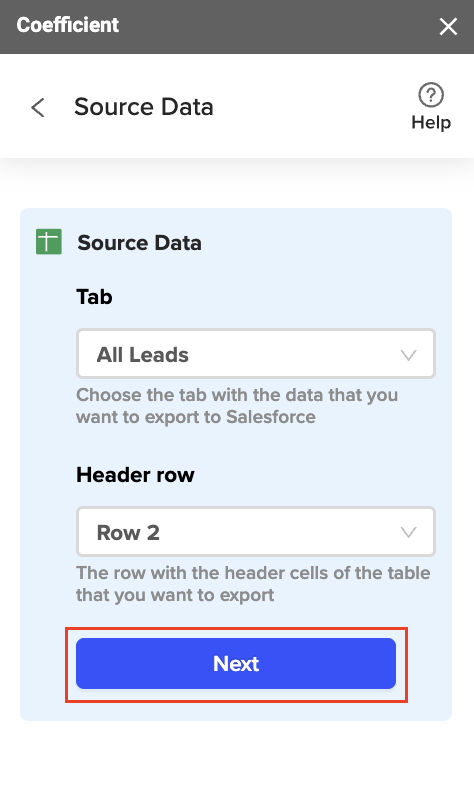Select the Row 2 value text
474x786 pixels.
click(x=128, y=533)
